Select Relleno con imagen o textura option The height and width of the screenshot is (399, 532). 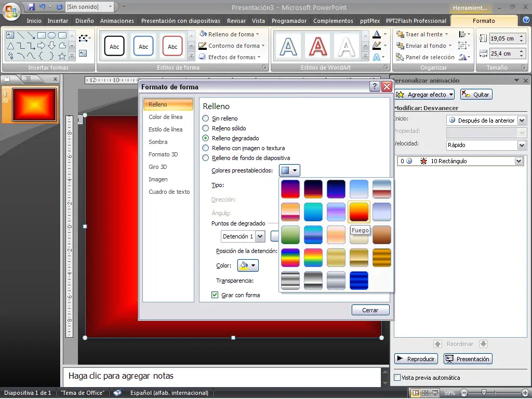206,148
